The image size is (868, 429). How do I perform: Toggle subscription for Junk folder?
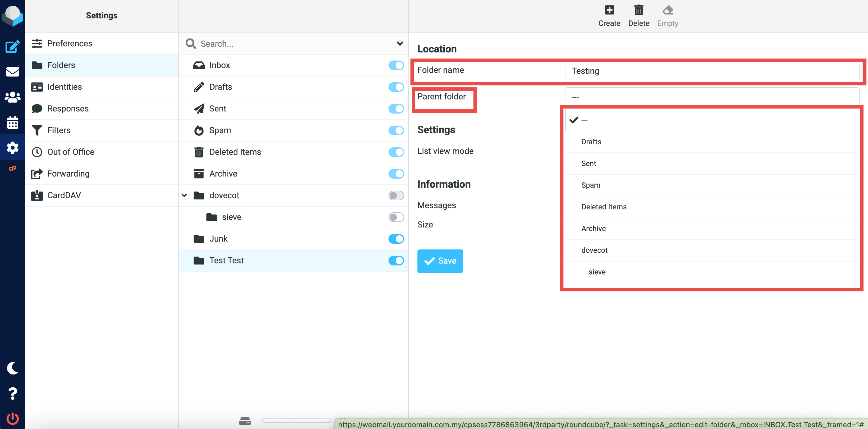(396, 239)
